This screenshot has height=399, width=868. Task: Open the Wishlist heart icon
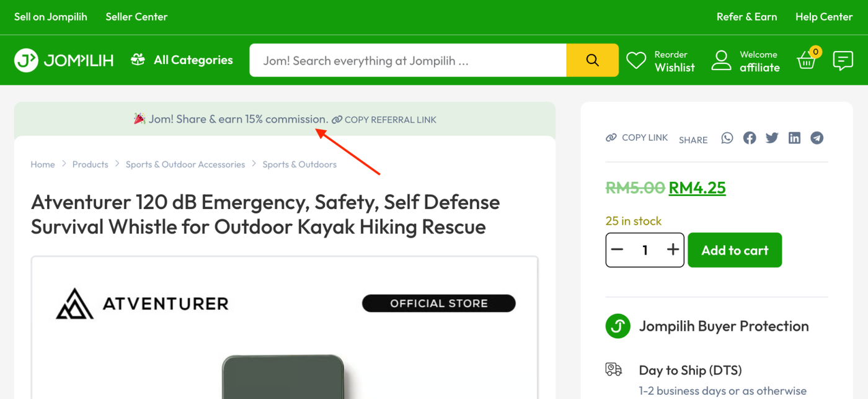point(636,60)
